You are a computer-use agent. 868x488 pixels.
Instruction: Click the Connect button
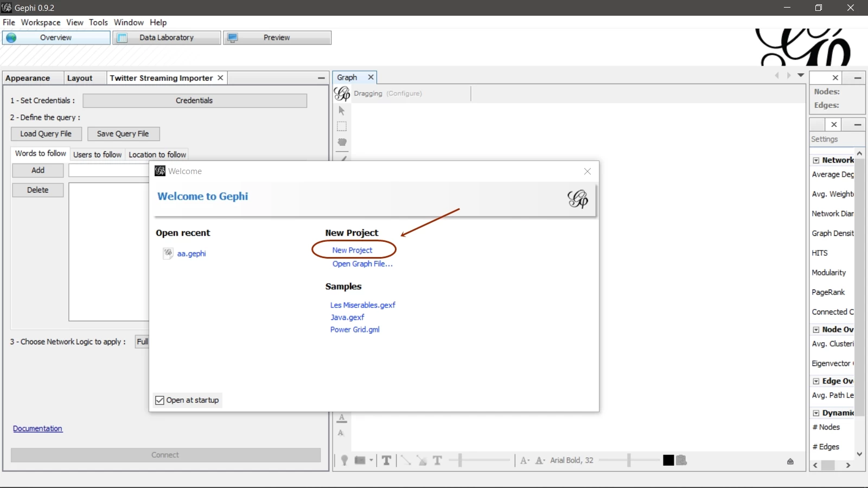(165, 455)
